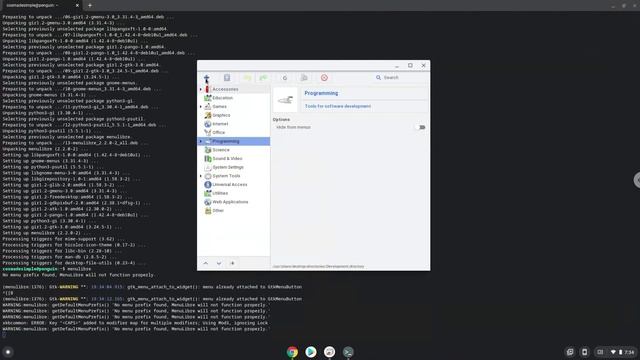Click the terminal tab title
The height and width of the screenshot is (360, 640).
pyautogui.click(x=32, y=5)
